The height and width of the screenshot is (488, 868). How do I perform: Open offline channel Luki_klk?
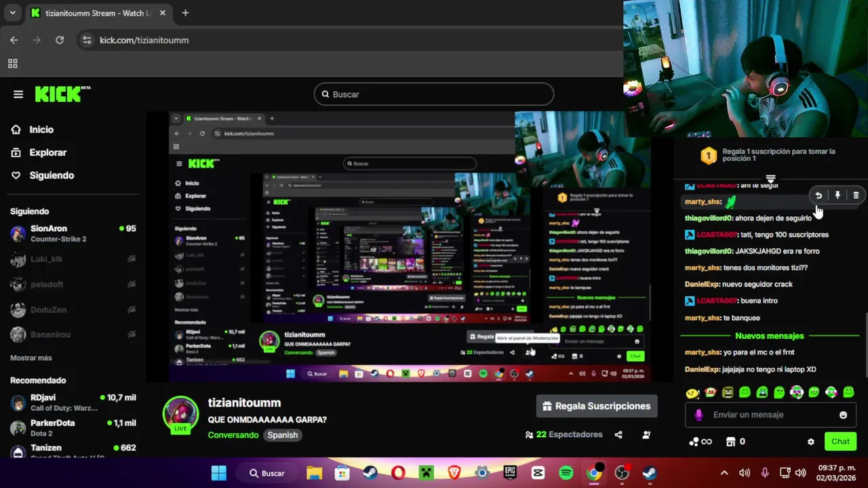73,260
